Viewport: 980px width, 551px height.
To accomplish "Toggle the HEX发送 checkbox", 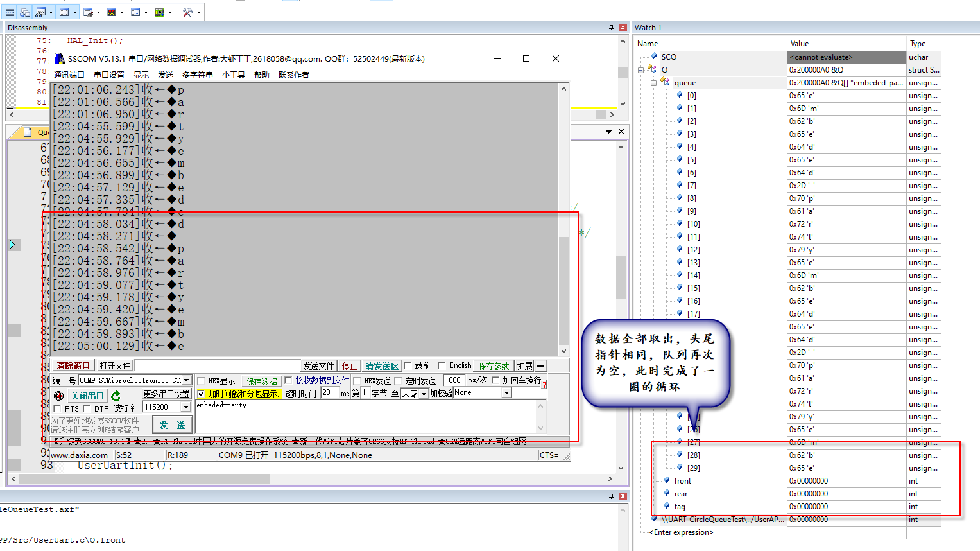I will point(357,381).
